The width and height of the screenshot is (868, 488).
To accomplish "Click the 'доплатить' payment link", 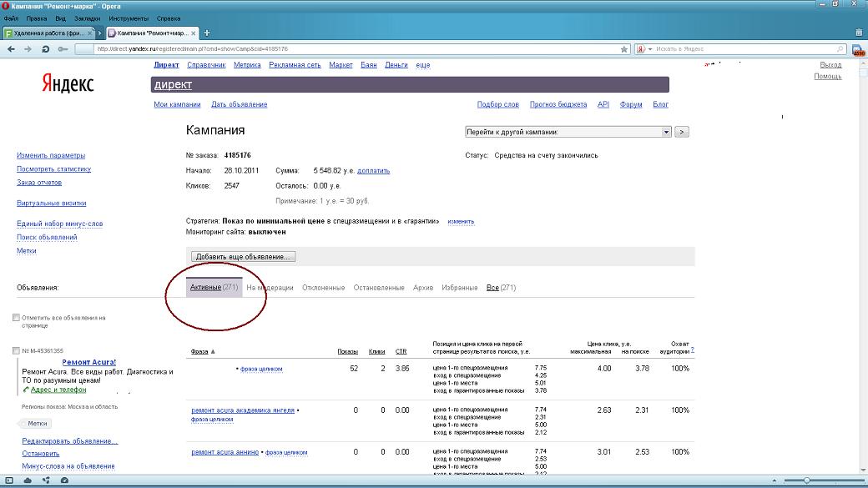I will (373, 171).
